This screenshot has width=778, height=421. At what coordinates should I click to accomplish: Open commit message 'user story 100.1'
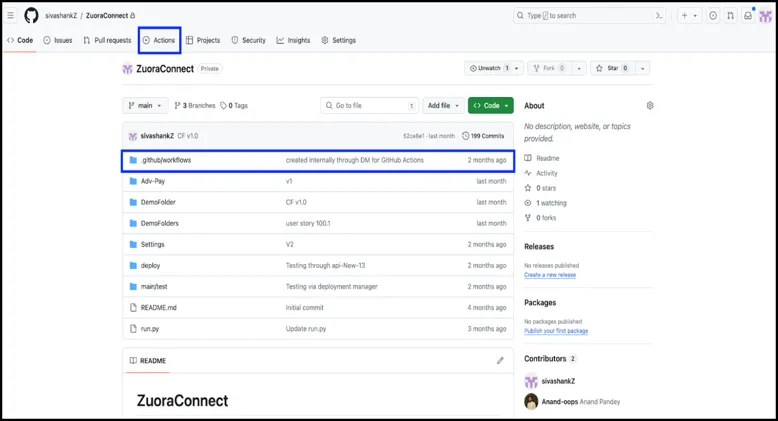[308, 223]
